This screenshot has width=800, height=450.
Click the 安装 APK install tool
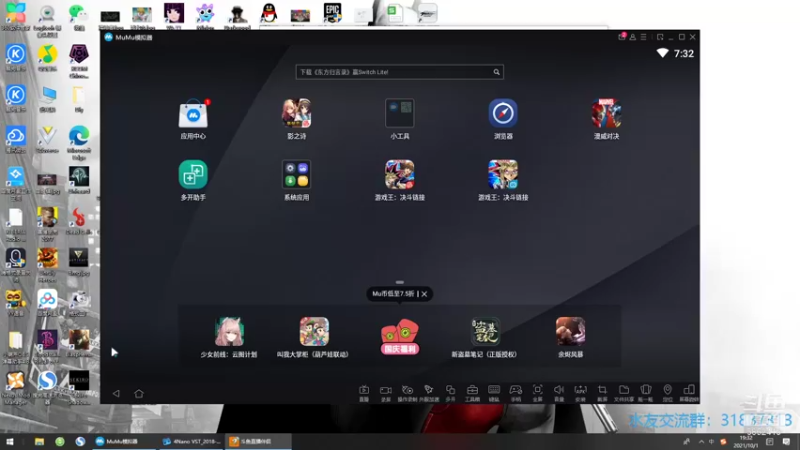pos(581,393)
